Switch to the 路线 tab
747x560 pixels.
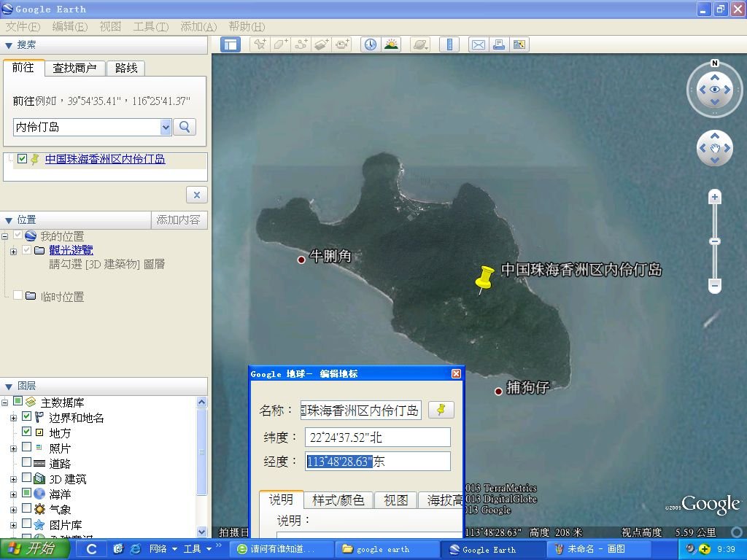pos(125,68)
